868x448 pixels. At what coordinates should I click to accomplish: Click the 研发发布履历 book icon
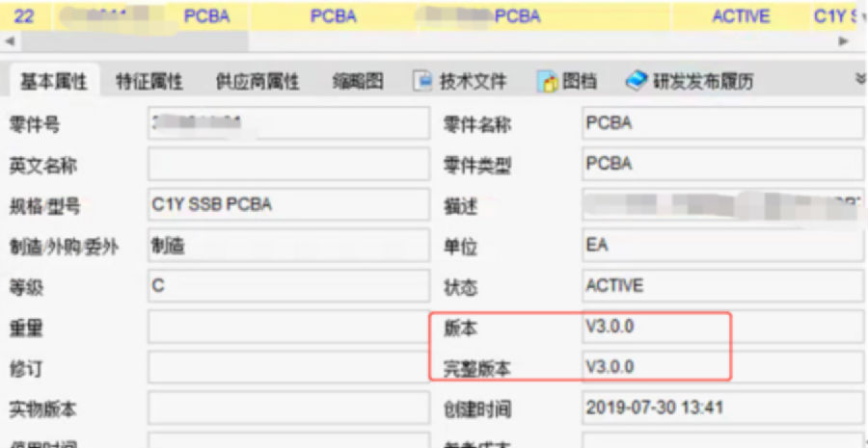tap(637, 82)
